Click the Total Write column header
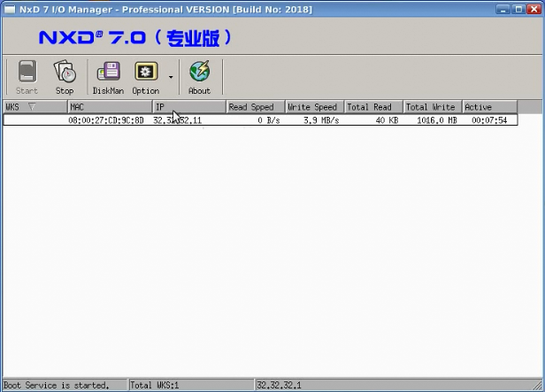Viewport: 545px width, 392px height. click(433, 107)
